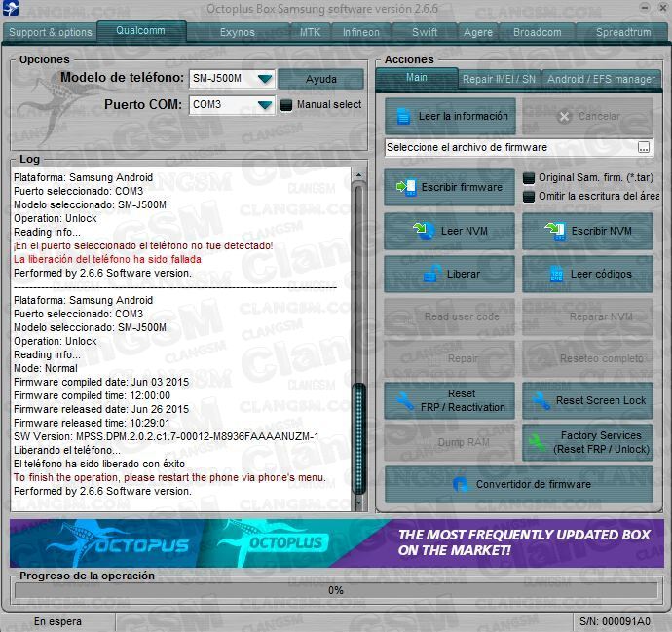
Task: Click the Escribir NVM icon
Action: pos(554,231)
